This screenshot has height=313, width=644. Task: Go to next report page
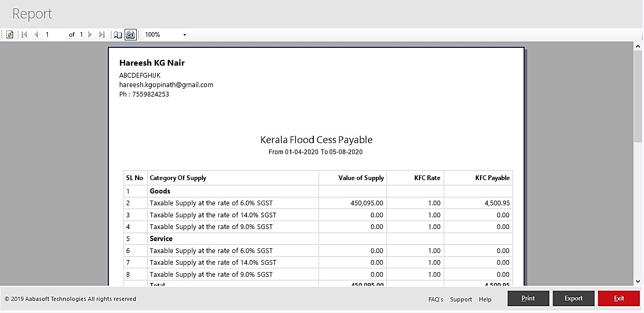click(x=90, y=35)
